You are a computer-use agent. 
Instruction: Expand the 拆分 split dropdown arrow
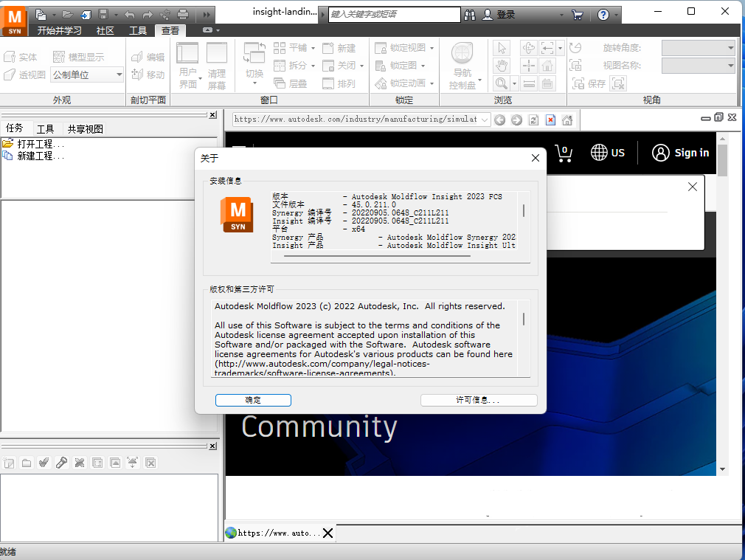tap(313, 66)
